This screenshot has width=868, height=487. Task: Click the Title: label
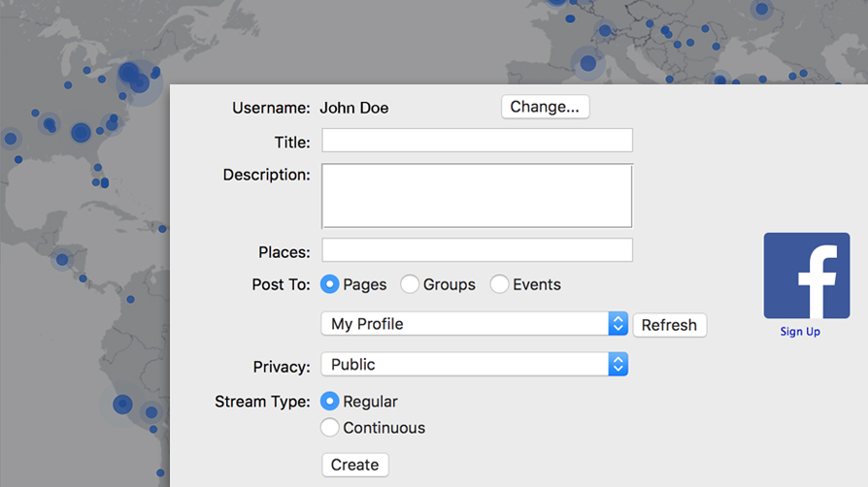pyautogui.click(x=292, y=143)
